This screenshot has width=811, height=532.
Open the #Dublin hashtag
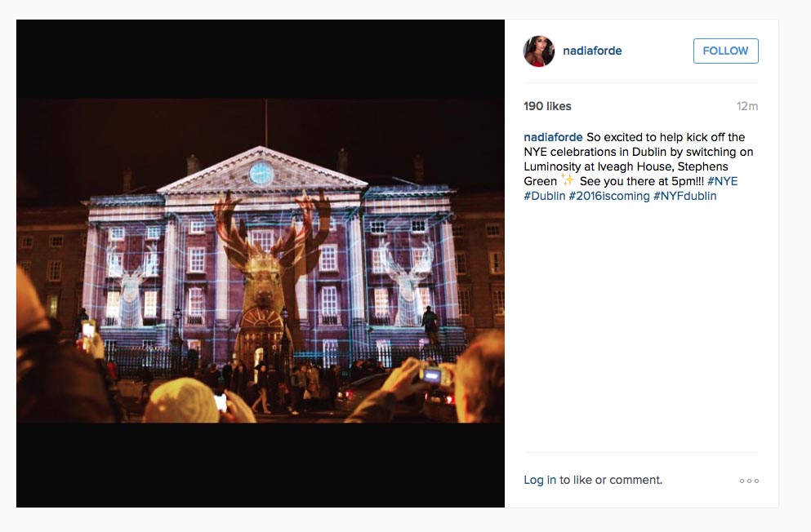[544, 197]
